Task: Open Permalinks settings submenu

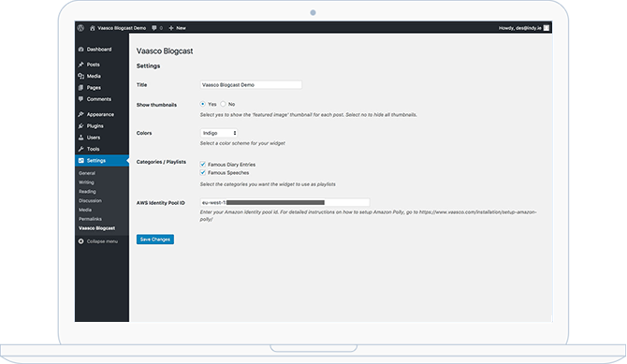Action: click(x=90, y=219)
